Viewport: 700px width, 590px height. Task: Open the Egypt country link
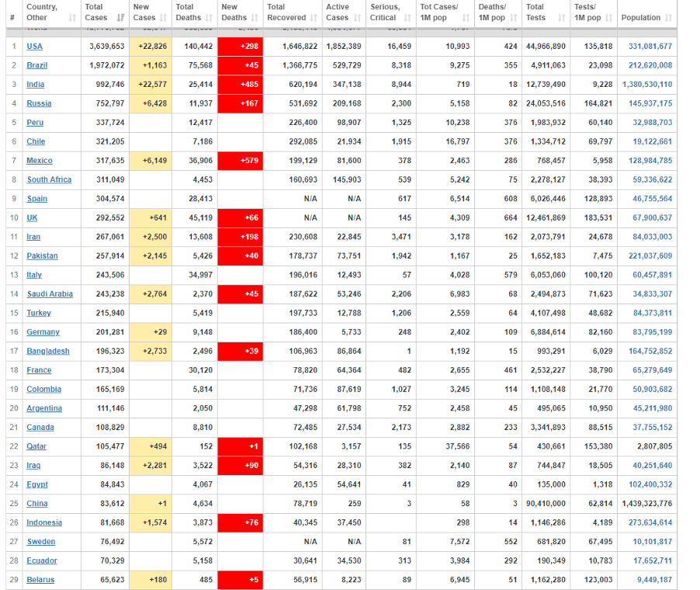pos(37,484)
